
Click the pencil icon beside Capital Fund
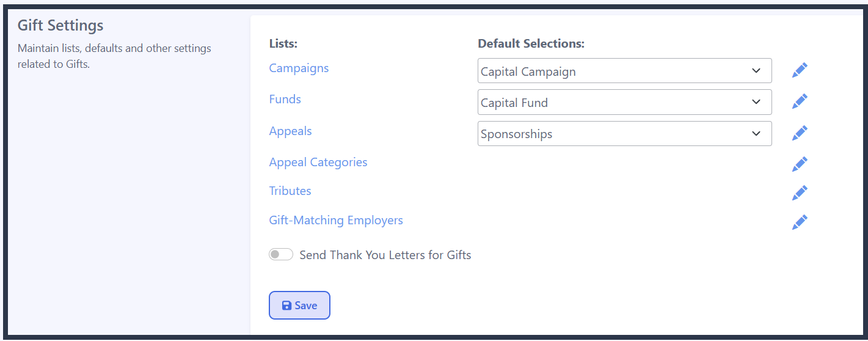[800, 101]
